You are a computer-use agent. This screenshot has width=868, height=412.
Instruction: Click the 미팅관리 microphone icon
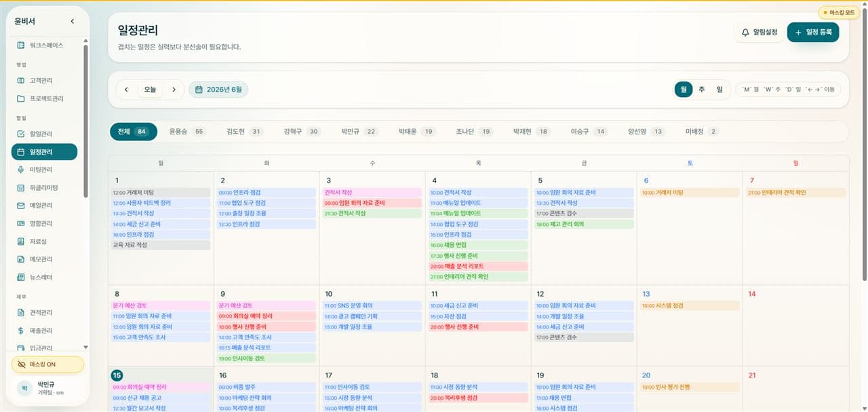tap(20, 170)
